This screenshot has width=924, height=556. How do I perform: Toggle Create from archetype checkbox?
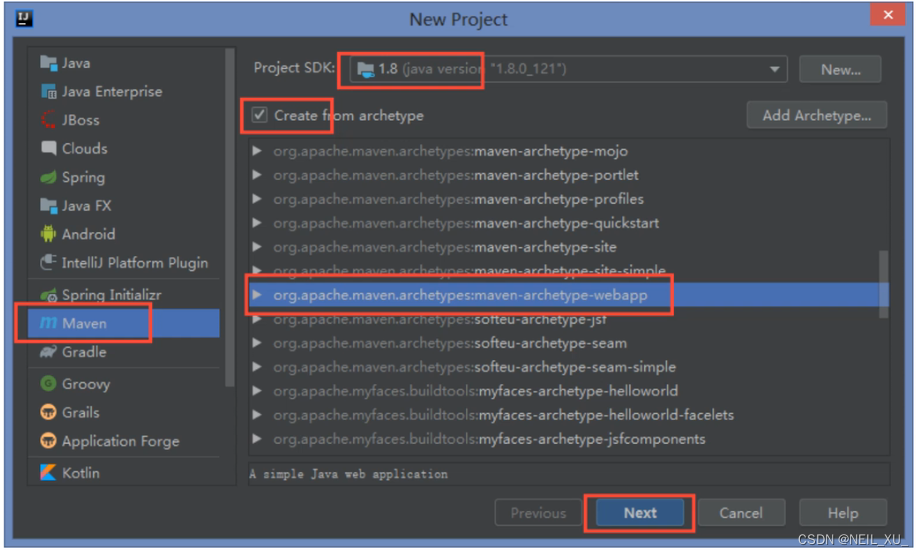tap(259, 115)
